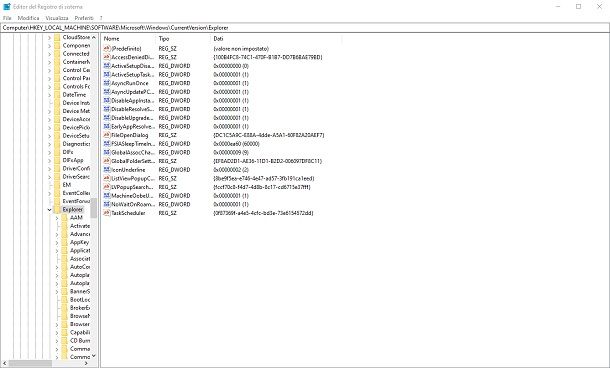The height and width of the screenshot is (368, 610).
Task: Click the tree scrollbar up arrow
Action: click(94, 37)
